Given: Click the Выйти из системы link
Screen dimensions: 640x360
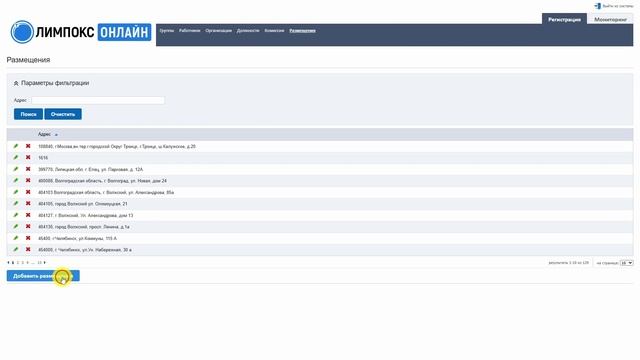Looking at the screenshot, I should [618, 6].
